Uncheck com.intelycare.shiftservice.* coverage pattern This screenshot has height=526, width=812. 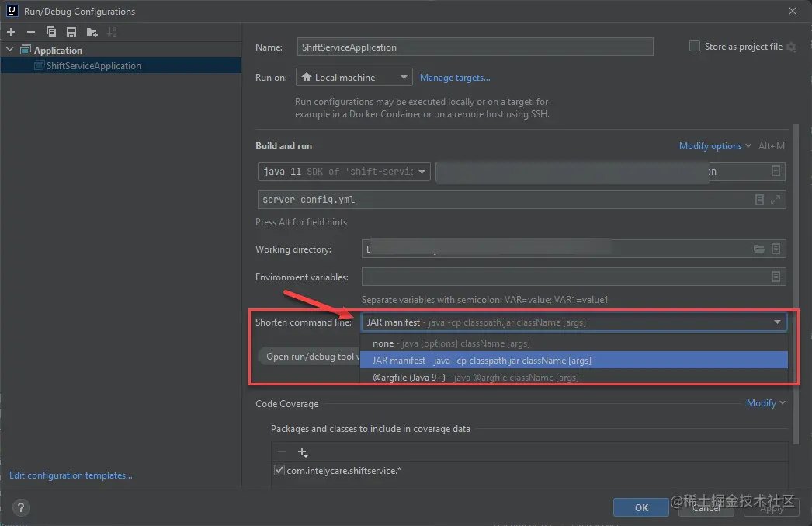279,470
